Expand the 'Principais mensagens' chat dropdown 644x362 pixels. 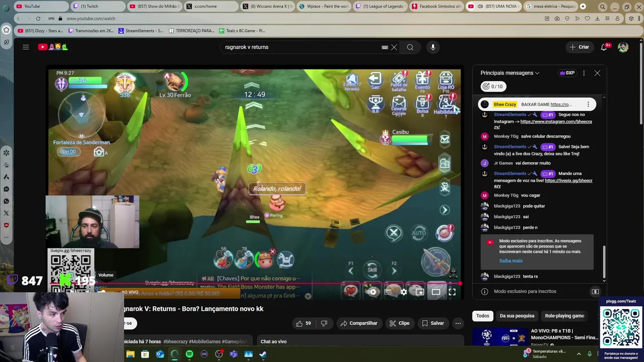[510, 73]
